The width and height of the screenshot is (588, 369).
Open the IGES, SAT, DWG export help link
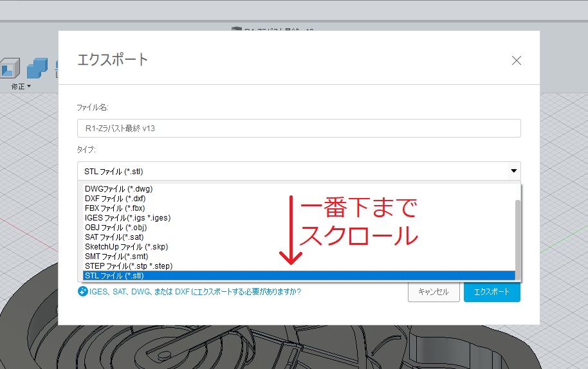195,291
